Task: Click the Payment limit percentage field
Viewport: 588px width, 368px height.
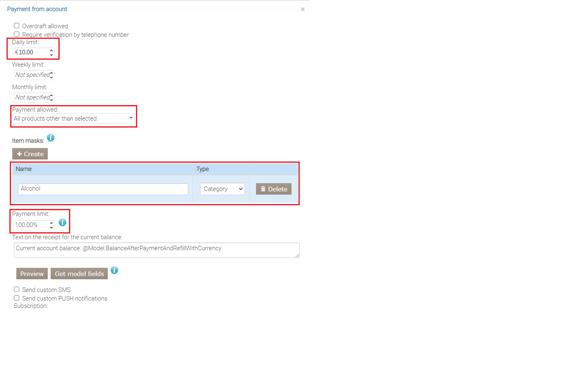Action: (x=31, y=225)
